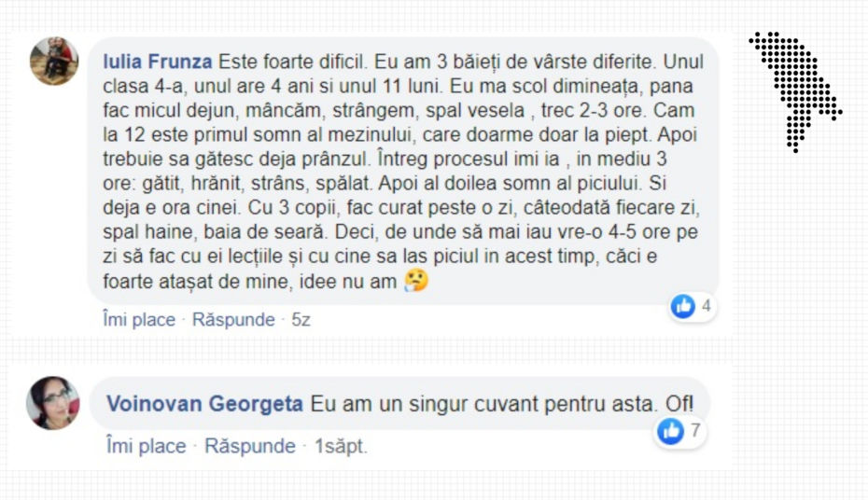Reply to Iulia Frunza's comment with Răspunde

233,320
